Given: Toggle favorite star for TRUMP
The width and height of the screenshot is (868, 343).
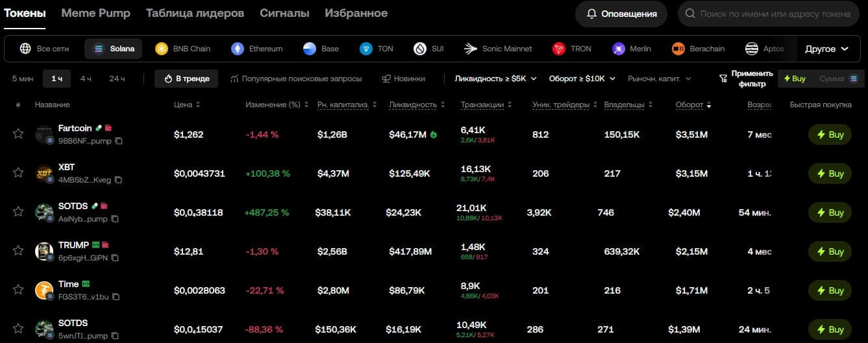Looking at the screenshot, I should 18,251.
